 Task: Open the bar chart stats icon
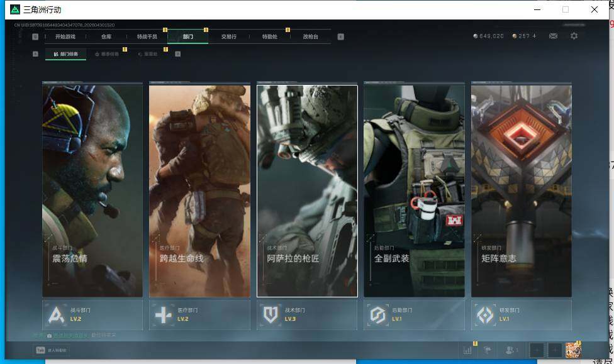[x=467, y=350]
